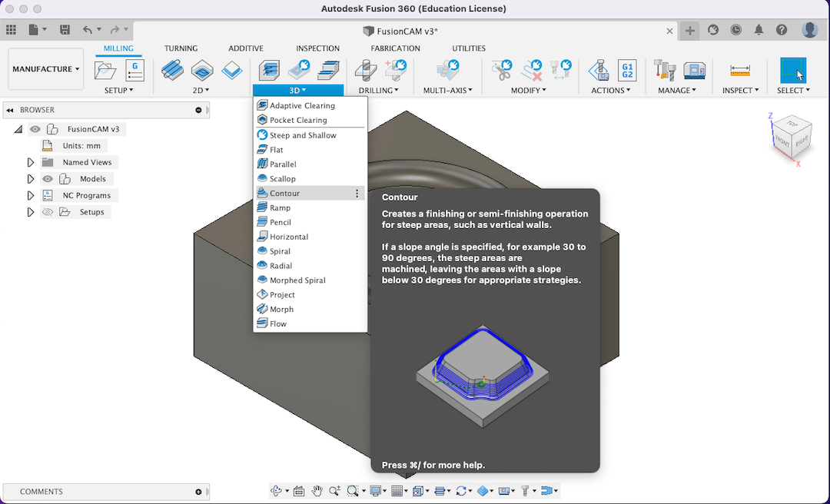830x504 pixels.
Task: Select the Face operation icon
Action: click(232, 71)
